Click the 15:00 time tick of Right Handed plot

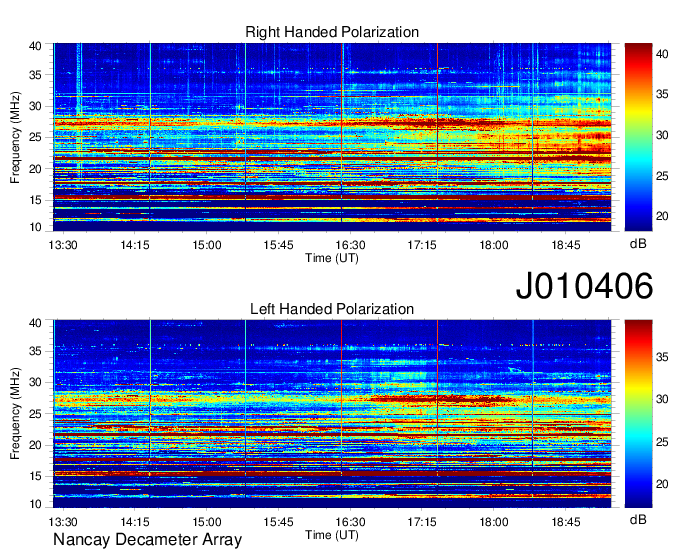tap(207, 245)
